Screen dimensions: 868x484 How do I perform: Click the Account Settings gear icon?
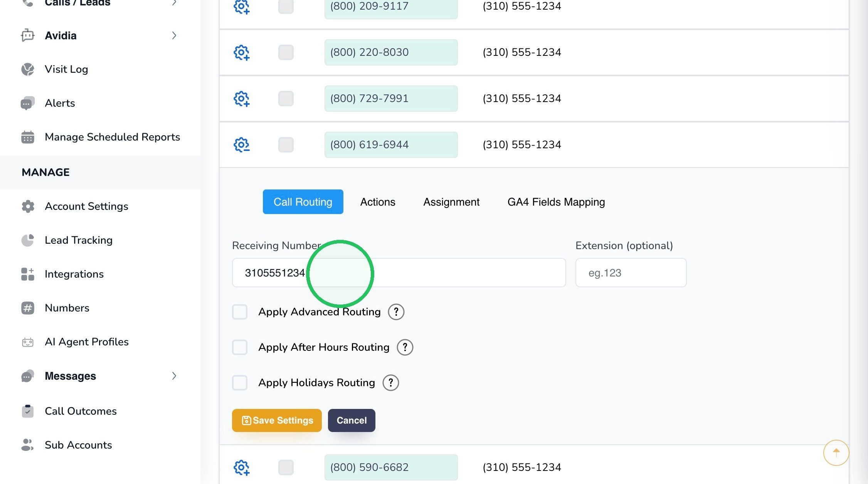(28, 206)
